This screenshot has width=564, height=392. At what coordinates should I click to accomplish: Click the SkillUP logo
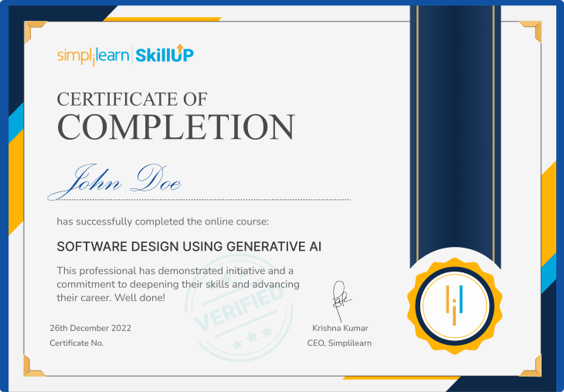(x=165, y=54)
